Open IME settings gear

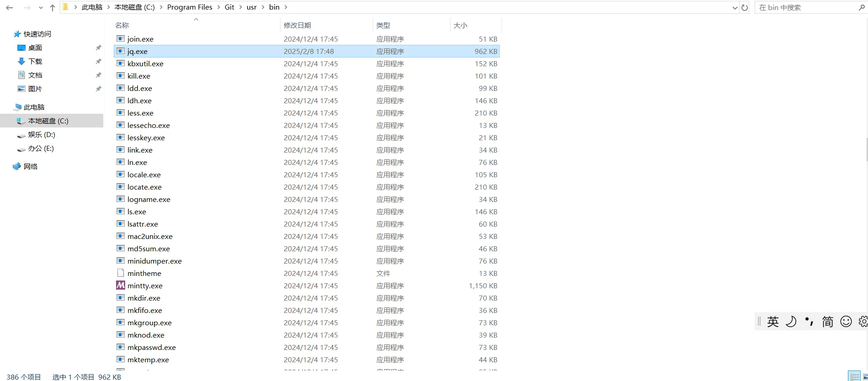pos(863,322)
